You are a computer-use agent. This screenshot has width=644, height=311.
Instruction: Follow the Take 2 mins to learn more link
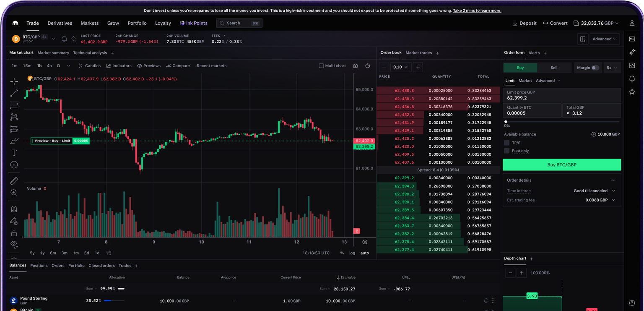pyautogui.click(x=477, y=10)
